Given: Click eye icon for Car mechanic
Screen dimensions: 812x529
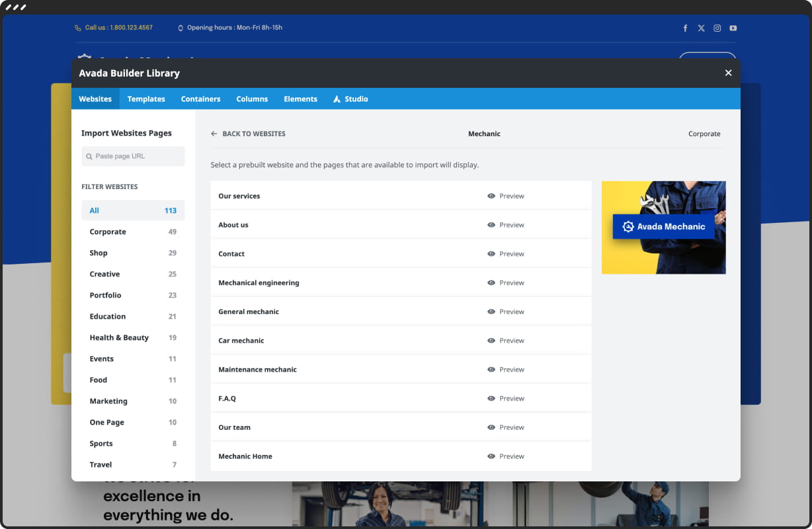Looking at the screenshot, I should [491, 341].
